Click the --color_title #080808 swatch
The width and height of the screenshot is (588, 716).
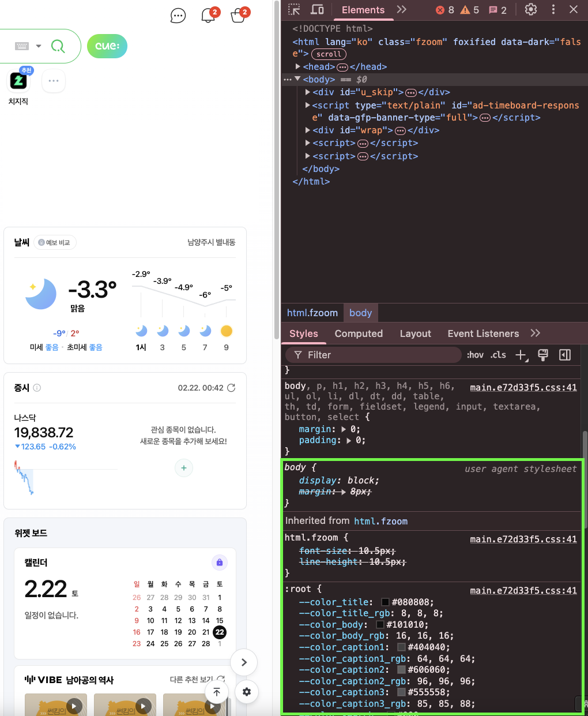pos(386,602)
